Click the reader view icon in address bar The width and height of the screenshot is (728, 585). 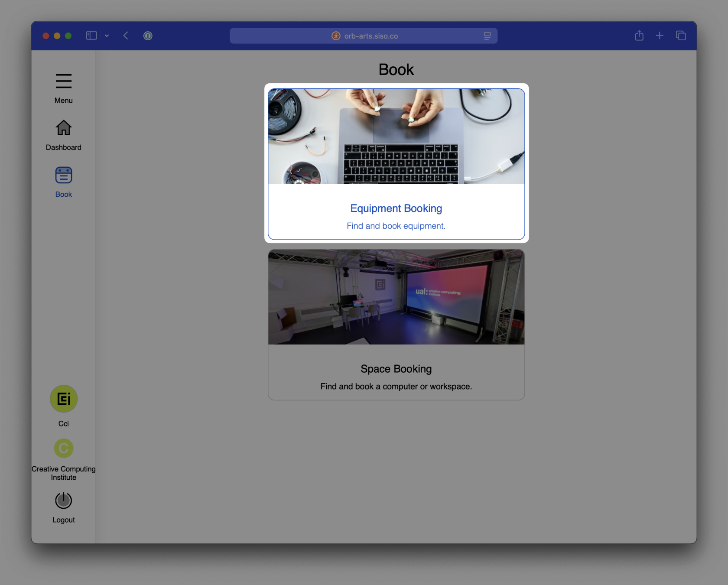coord(487,36)
